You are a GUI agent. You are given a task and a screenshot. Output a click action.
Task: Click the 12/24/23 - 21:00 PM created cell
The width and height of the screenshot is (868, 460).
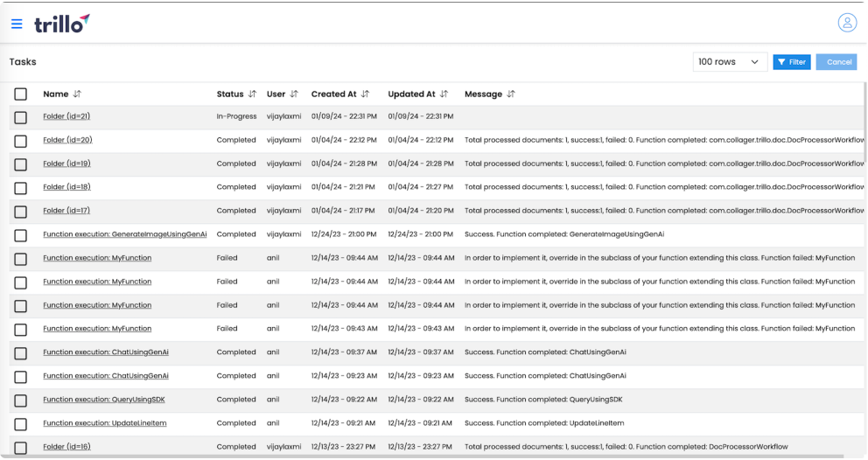point(344,234)
